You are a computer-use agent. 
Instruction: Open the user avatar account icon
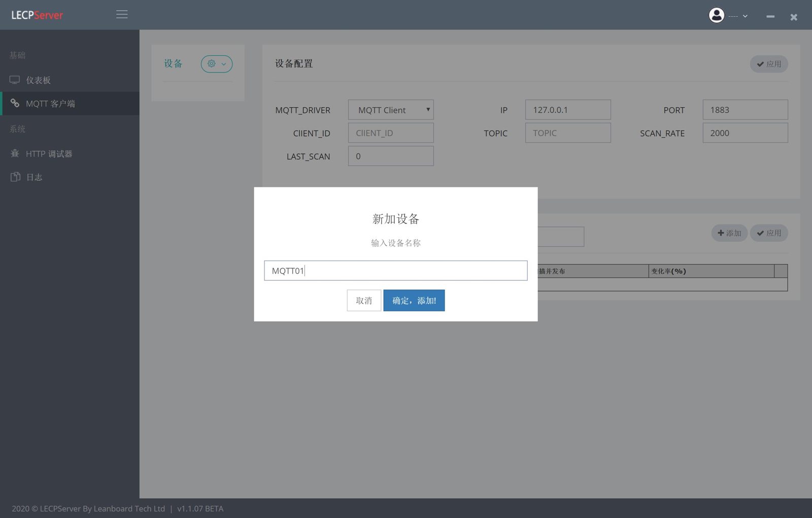[x=716, y=15]
